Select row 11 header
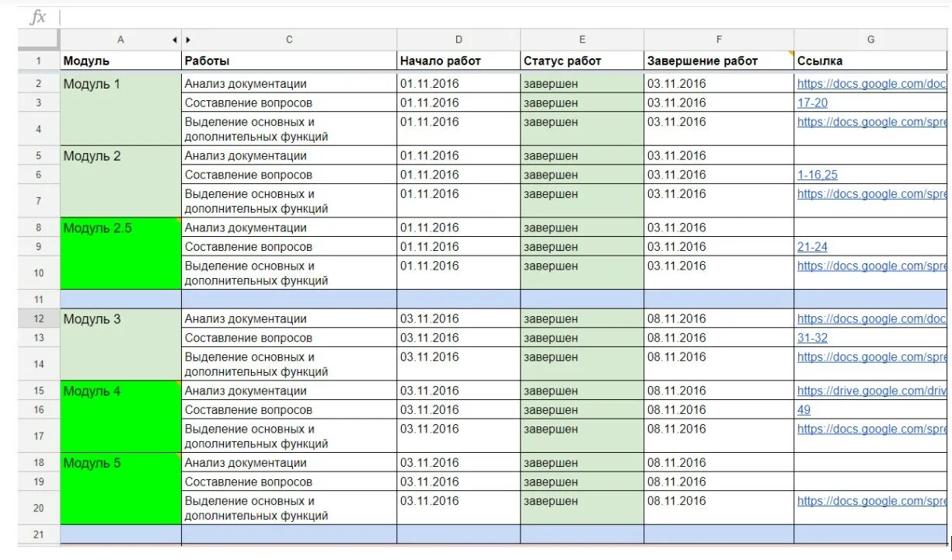Viewport: 952px width, 560px height. (38, 299)
